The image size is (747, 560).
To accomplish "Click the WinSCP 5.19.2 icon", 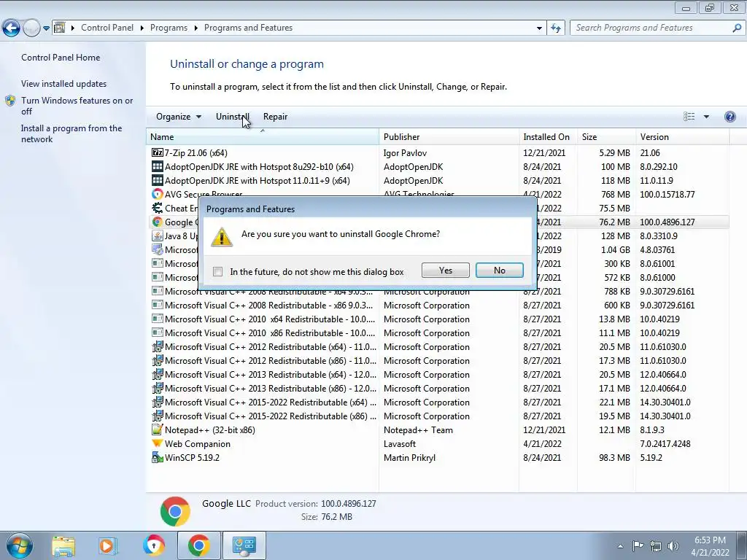I will (x=158, y=457).
